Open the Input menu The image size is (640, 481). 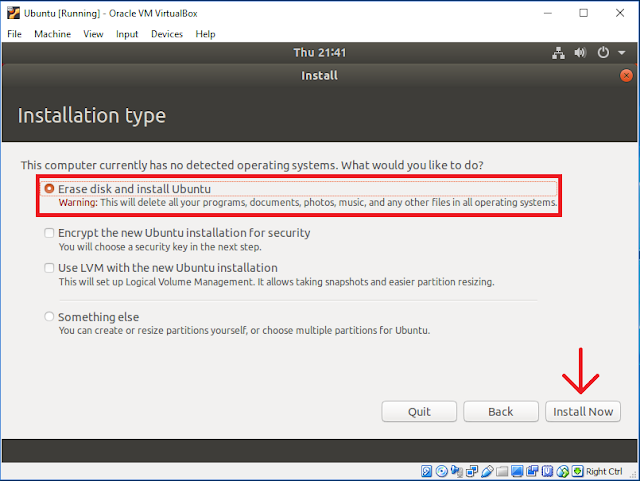127,34
